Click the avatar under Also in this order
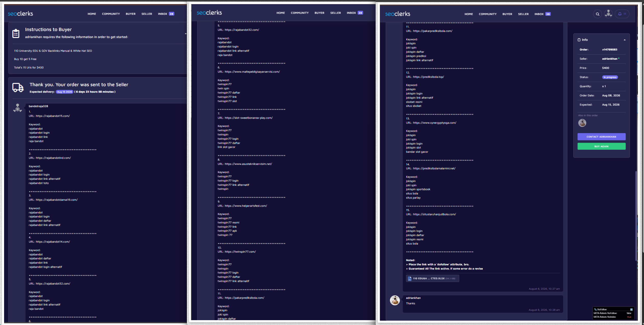Viewport: 644px width, 325px height. tap(582, 123)
